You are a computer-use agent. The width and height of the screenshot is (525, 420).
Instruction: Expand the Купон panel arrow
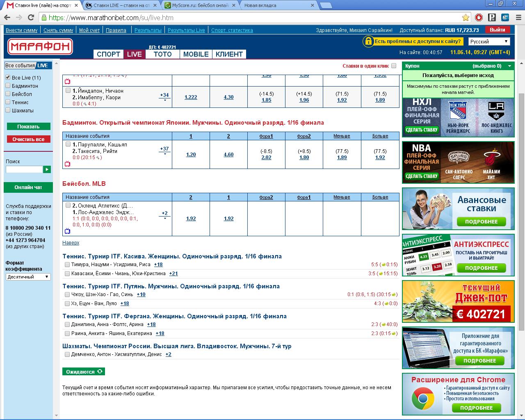pyautogui.click(x=510, y=66)
